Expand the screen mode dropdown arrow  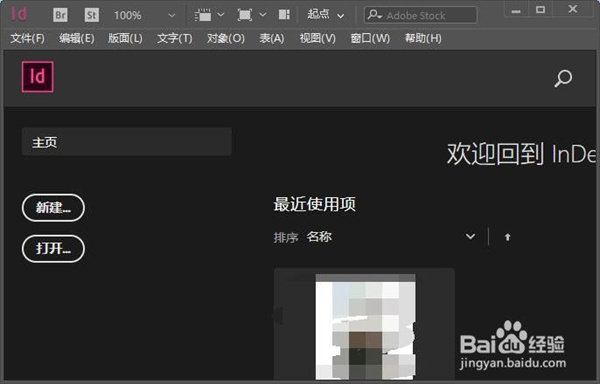click(x=262, y=15)
